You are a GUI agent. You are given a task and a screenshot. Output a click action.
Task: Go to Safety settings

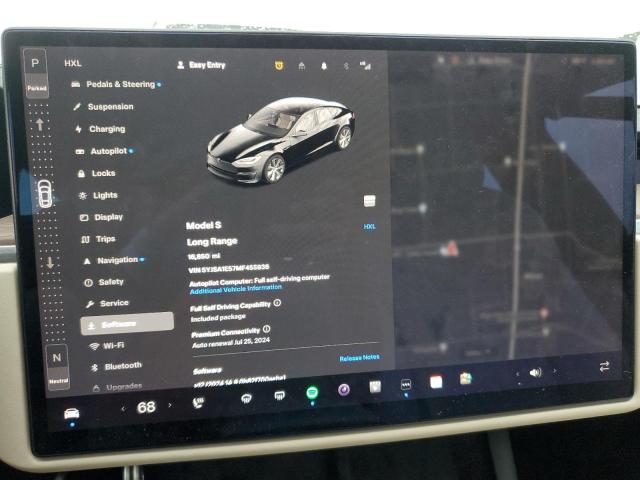pyautogui.click(x=104, y=282)
